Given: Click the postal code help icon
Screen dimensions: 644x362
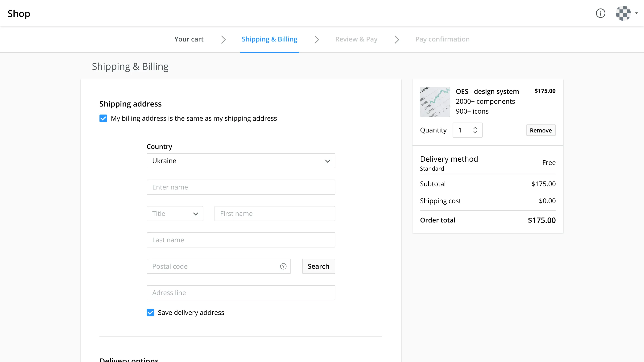Looking at the screenshot, I should point(283,266).
